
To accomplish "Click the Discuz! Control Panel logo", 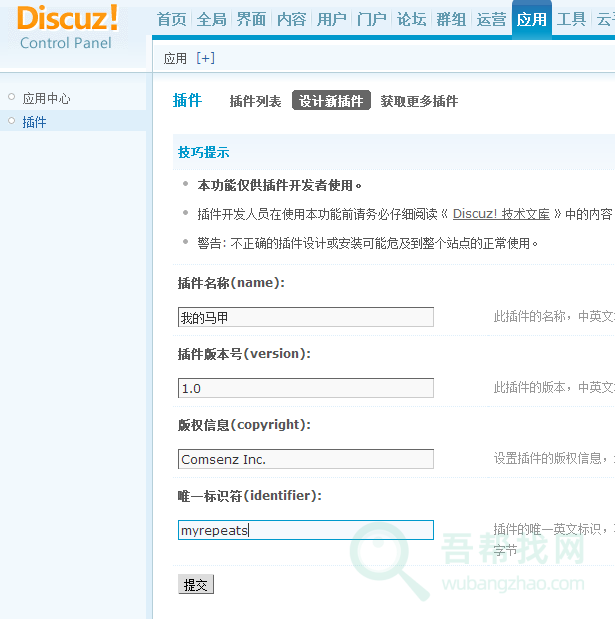I will 68,28.
